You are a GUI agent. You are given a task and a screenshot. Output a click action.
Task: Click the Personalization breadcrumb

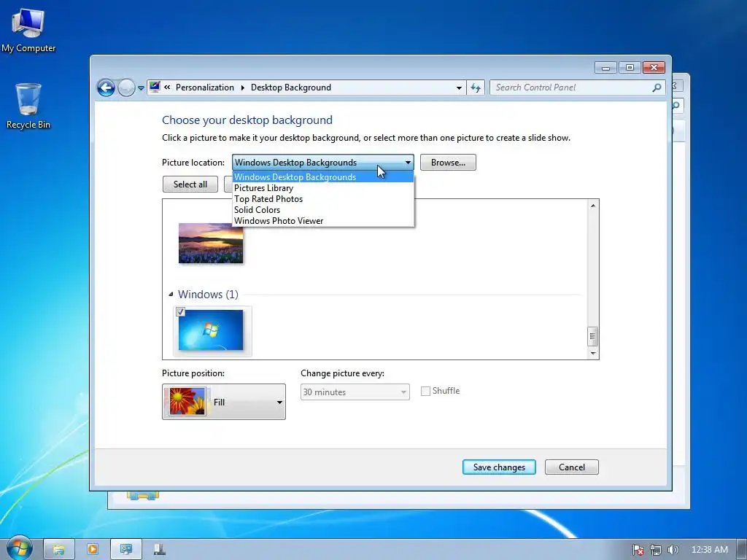click(x=205, y=87)
